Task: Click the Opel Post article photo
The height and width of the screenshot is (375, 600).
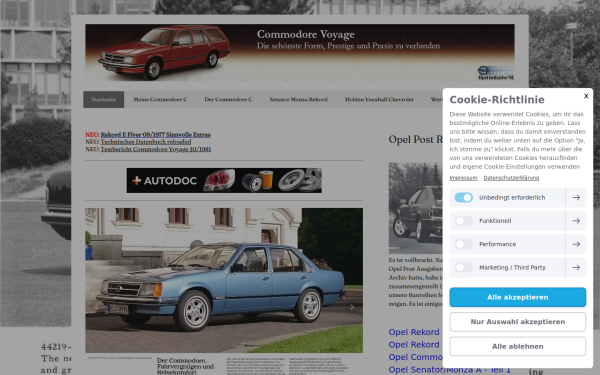Action: (416, 208)
